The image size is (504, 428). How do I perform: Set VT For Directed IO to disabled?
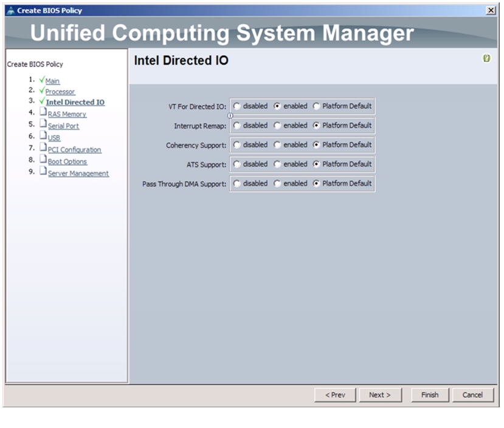coord(237,106)
